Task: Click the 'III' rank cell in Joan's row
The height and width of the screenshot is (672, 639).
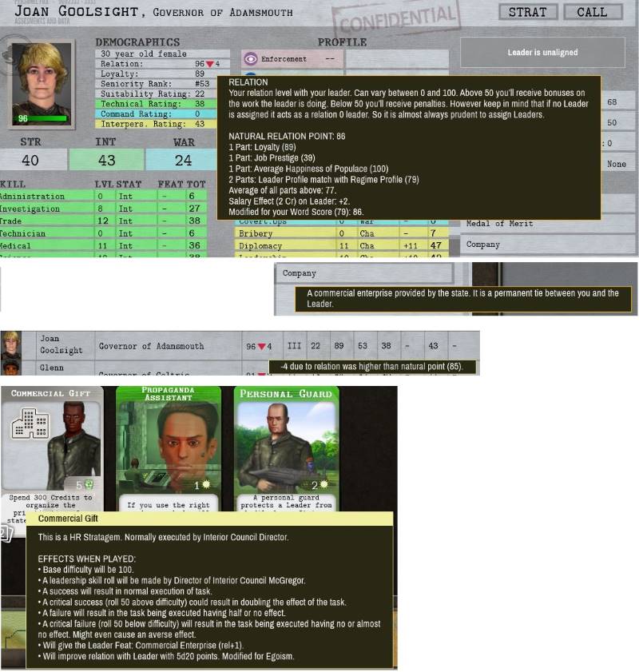Action: [x=294, y=345]
